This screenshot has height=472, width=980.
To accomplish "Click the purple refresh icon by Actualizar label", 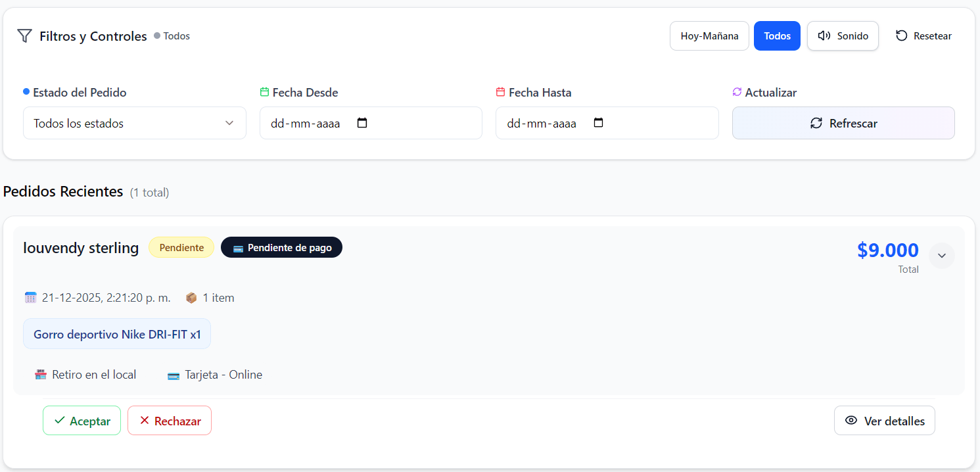I will (737, 92).
